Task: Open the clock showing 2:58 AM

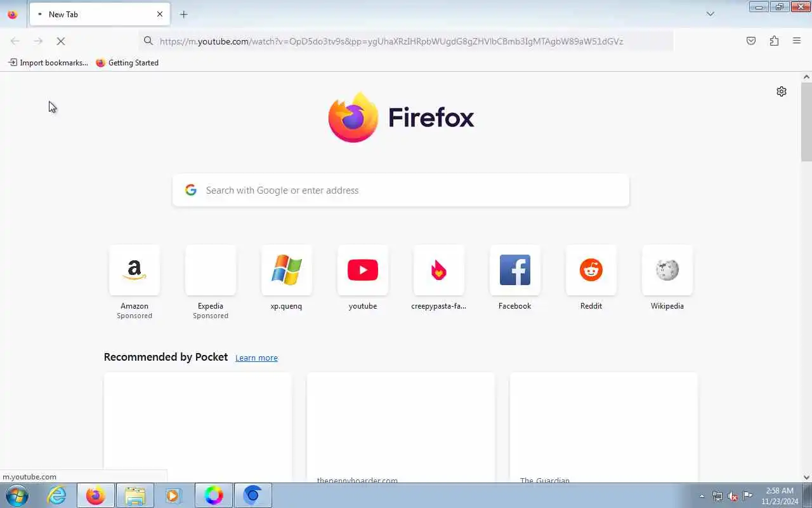Action: (x=780, y=496)
